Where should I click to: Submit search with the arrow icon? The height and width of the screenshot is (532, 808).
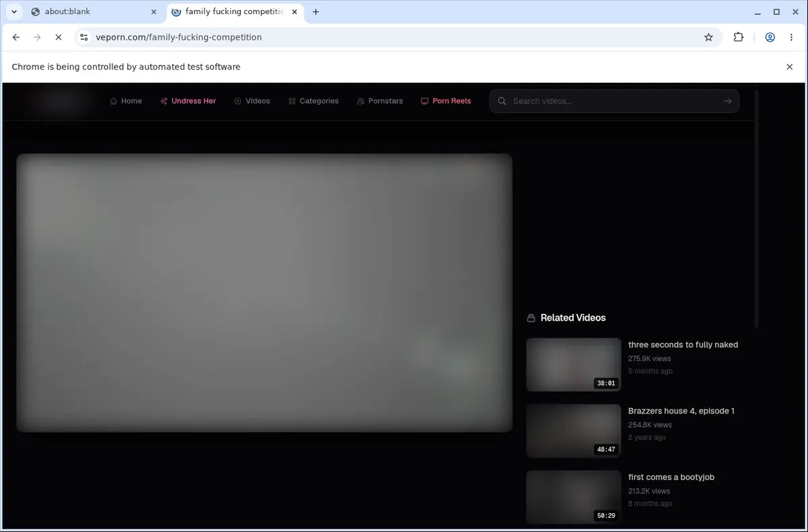[727, 101]
